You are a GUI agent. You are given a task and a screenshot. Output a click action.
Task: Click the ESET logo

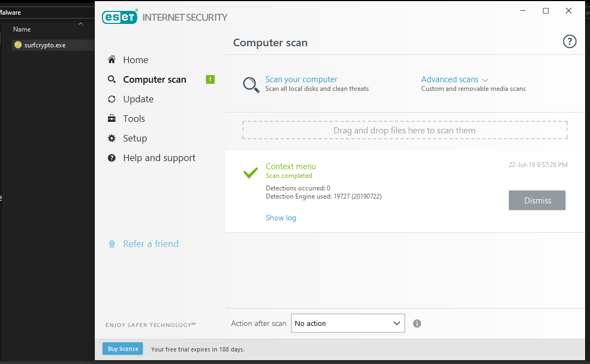[x=120, y=17]
